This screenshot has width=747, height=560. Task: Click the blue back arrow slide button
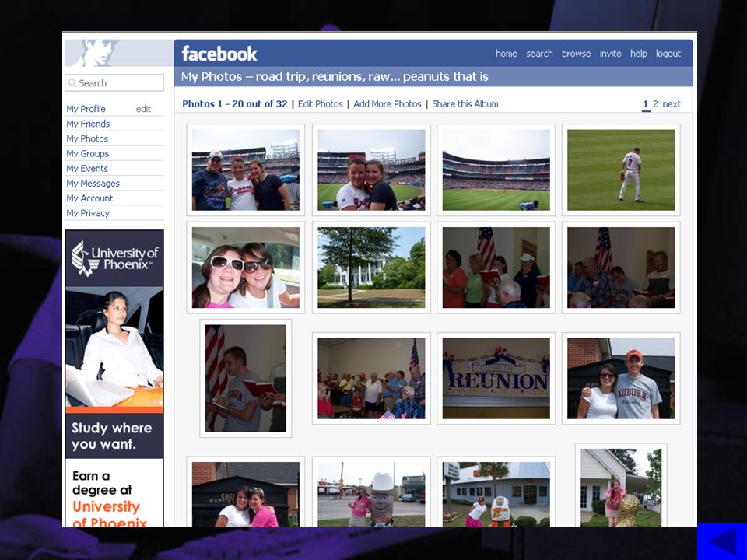[722, 541]
